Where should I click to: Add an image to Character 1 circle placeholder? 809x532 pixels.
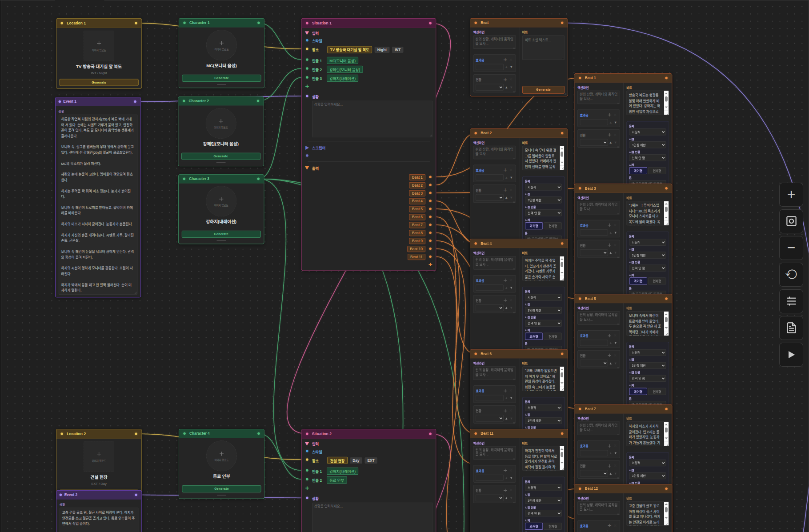[x=221, y=44]
